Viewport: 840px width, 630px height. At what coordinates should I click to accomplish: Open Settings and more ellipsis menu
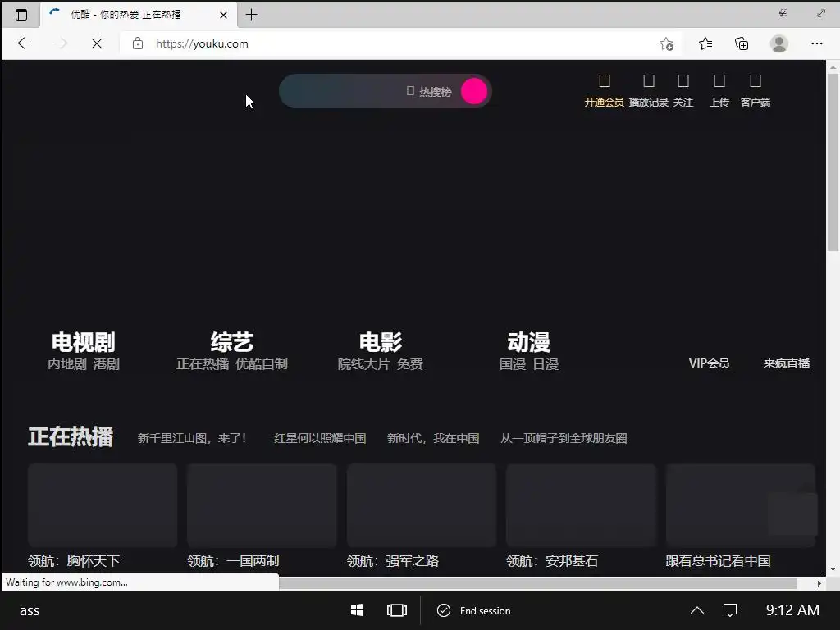coord(816,43)
